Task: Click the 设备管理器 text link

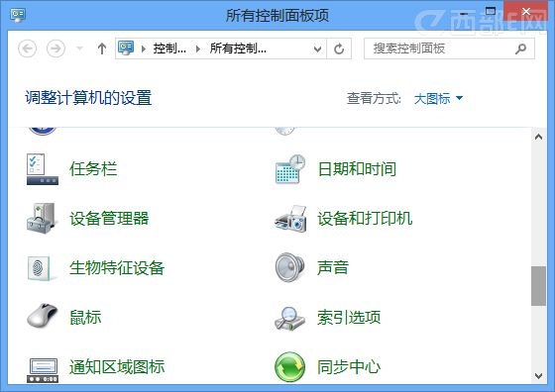Action: (109, 219)
